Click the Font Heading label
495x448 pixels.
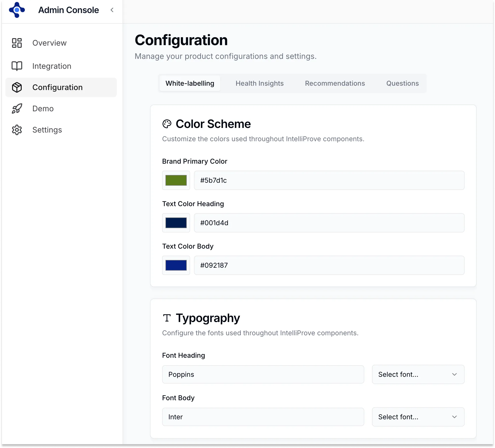pyautogui.click(x=183, y=355)
